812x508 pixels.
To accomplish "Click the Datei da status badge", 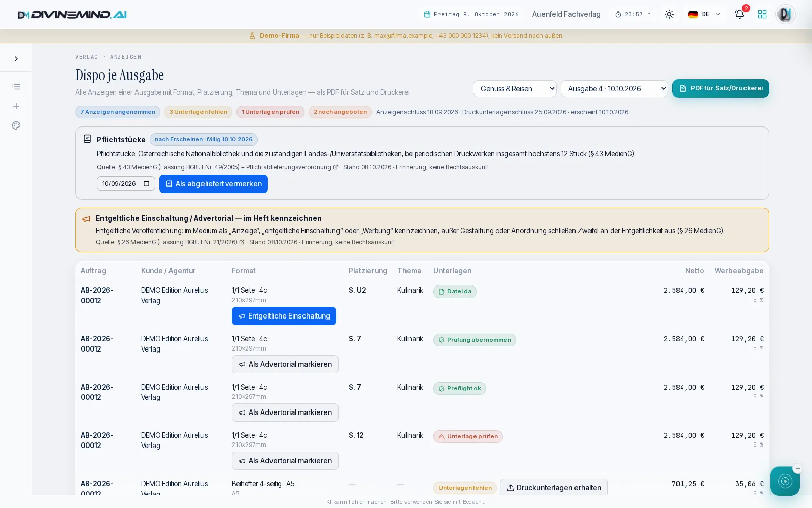I will pyautogui.click(x=455, y=291).
